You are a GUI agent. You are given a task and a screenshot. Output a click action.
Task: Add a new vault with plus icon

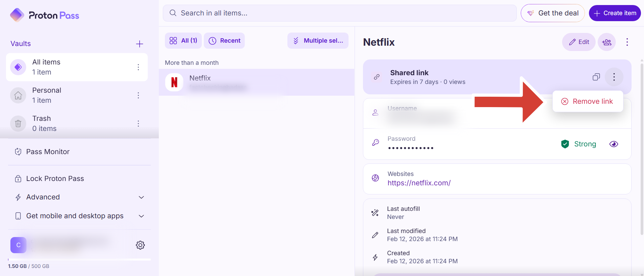[139, 44]
